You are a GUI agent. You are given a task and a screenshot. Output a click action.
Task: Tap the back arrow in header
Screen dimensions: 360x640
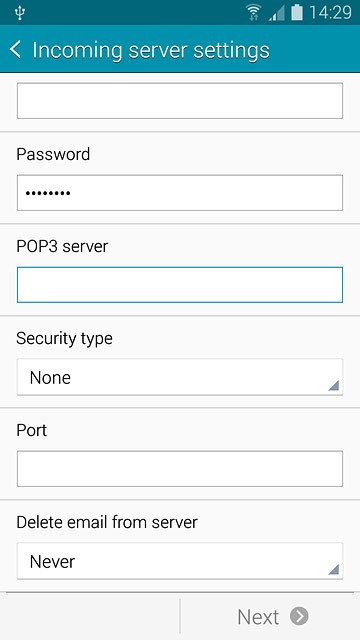point(16,49)
